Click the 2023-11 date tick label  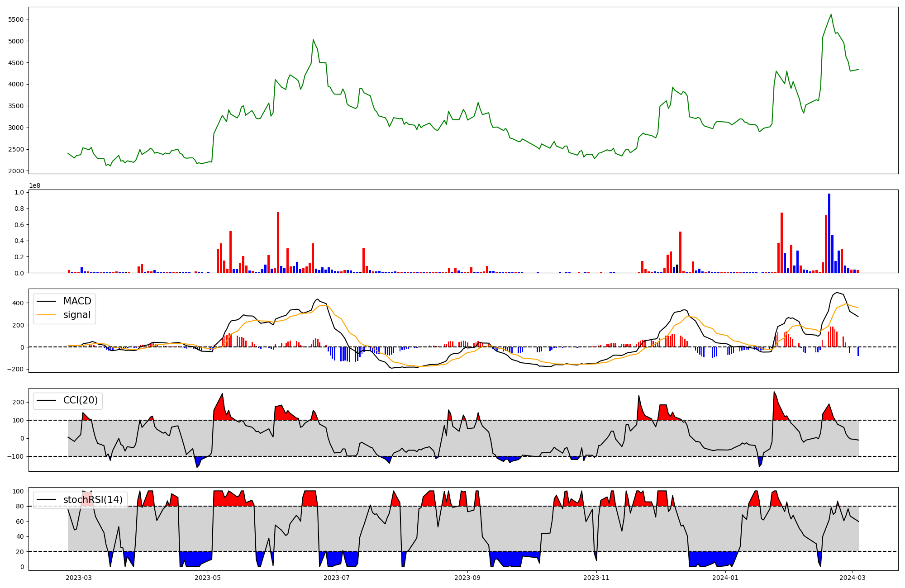[x=596, y=578]
